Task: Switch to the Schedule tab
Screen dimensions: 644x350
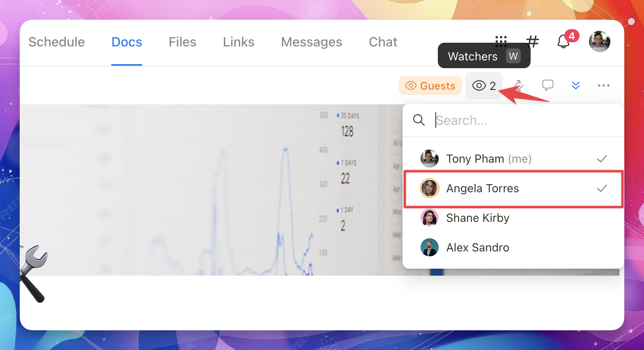Action: (57, 42)
